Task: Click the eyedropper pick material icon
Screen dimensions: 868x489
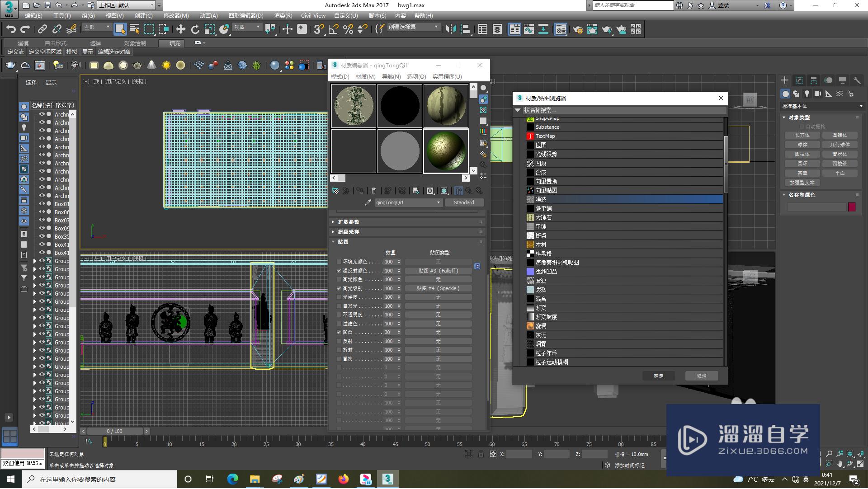Action: pyautogui.click(x=368, y=202)
